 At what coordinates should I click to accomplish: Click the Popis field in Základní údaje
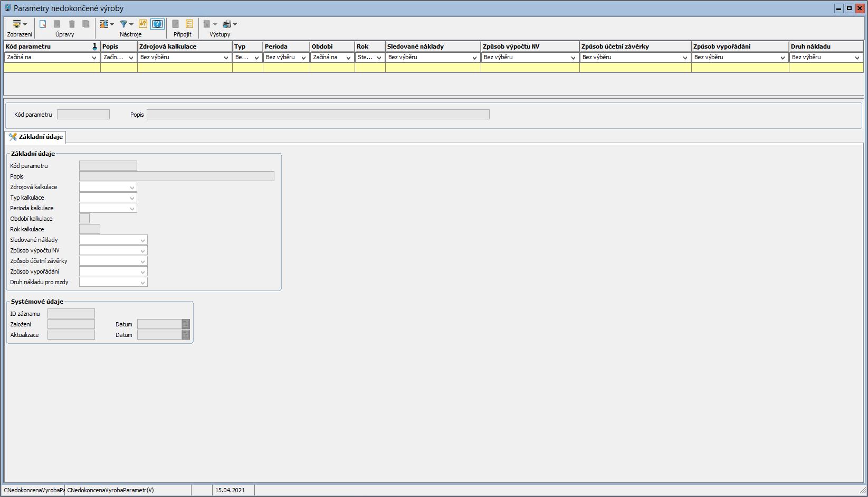[176, 176]
